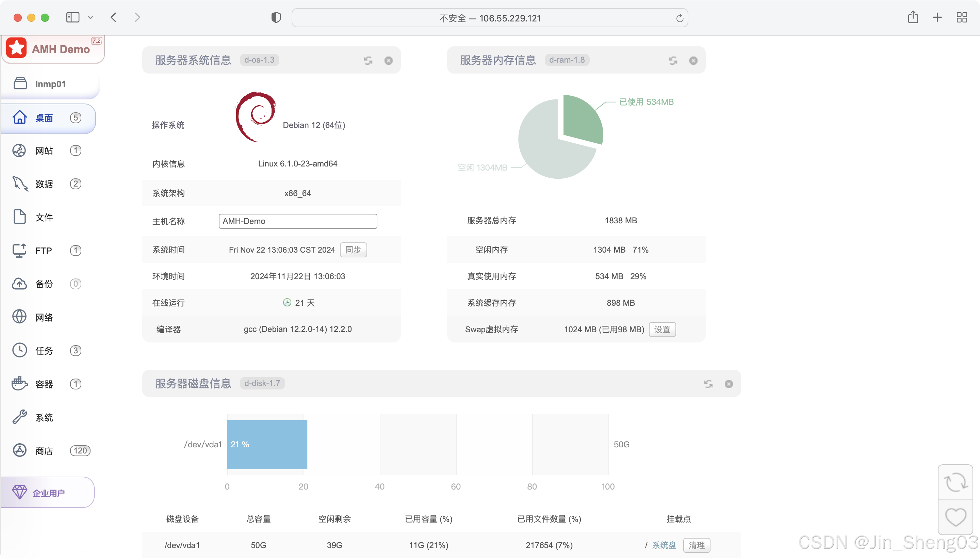This screenshot has width=980, height=559.
Task: Close the server memory info panel
Action: (693, 61)
